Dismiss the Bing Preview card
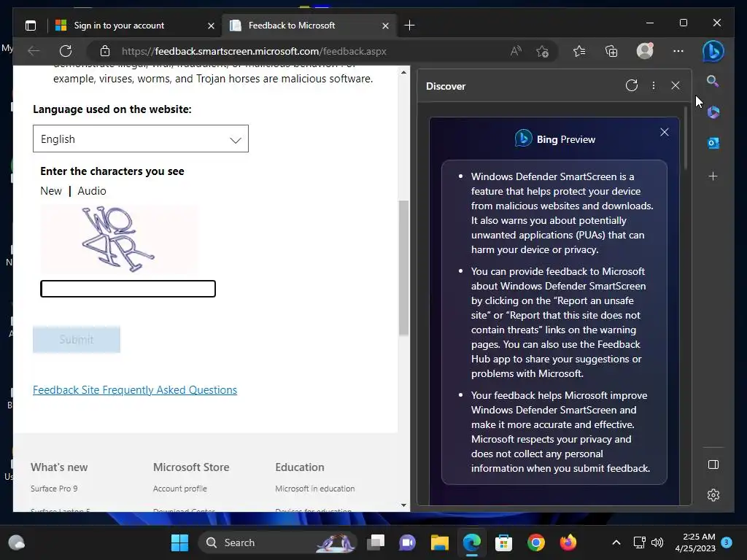747x560 pixels. pyautogui.click(x=665, y=133)
